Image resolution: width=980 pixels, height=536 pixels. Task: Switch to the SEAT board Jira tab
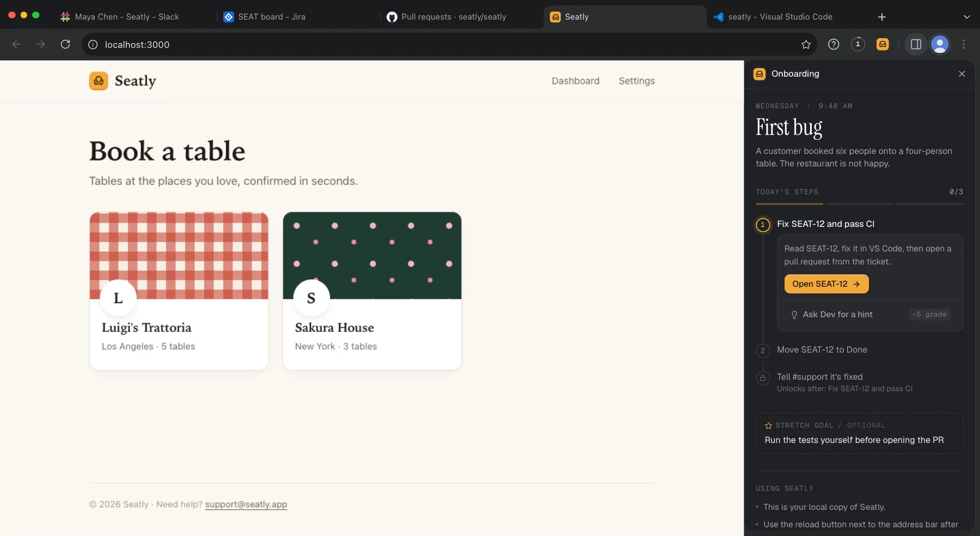264,17
